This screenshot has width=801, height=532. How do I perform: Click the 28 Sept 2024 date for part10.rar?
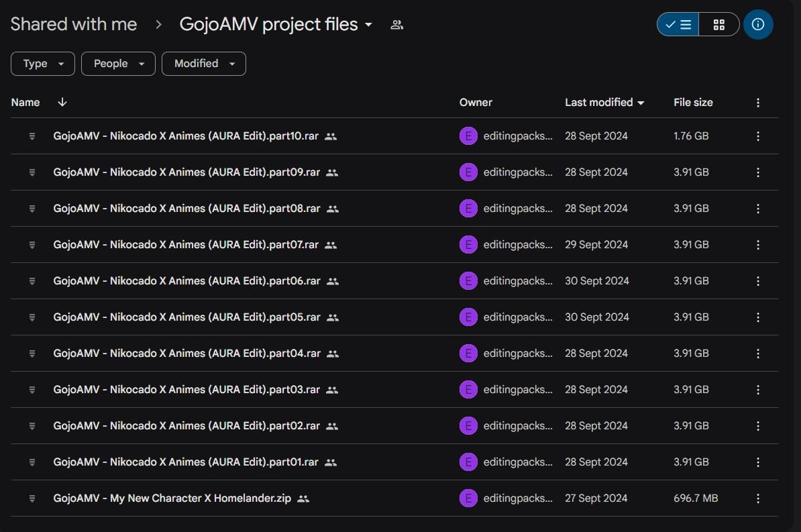[596, 136]
